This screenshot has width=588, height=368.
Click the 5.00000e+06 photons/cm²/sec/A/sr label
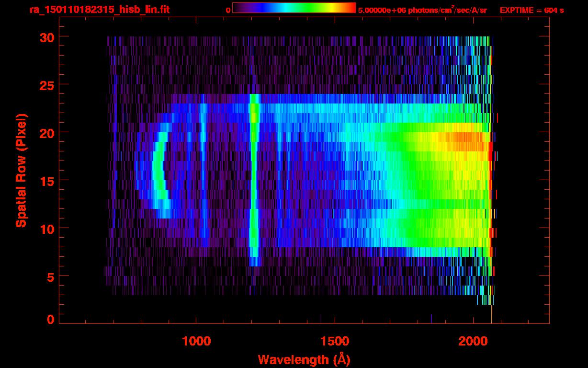click(x=422, y=10)
